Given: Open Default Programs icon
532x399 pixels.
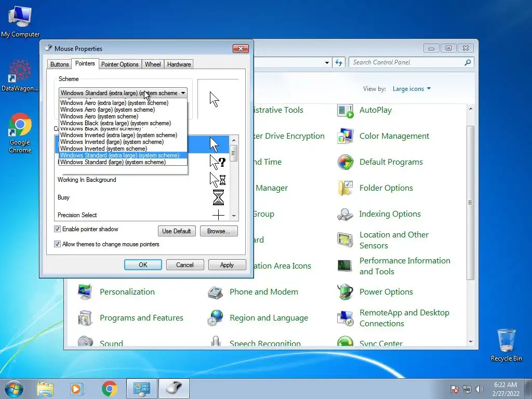Looking at the screenshot, I should point(345,162).
